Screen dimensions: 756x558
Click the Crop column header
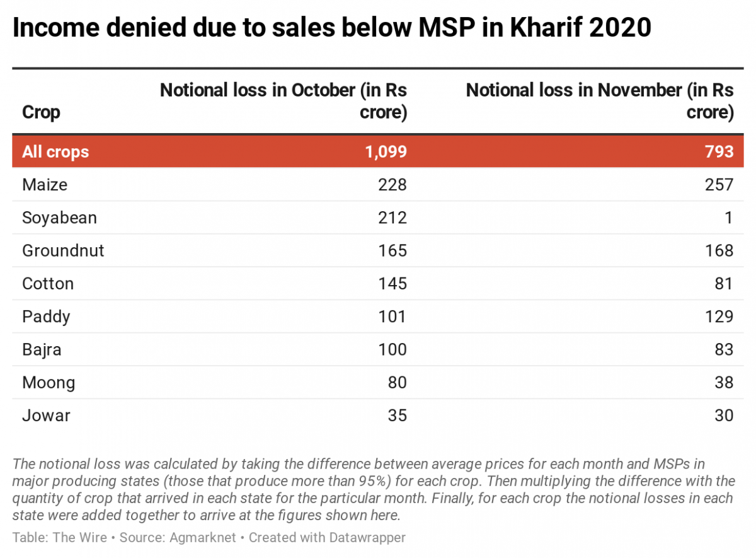41,112
